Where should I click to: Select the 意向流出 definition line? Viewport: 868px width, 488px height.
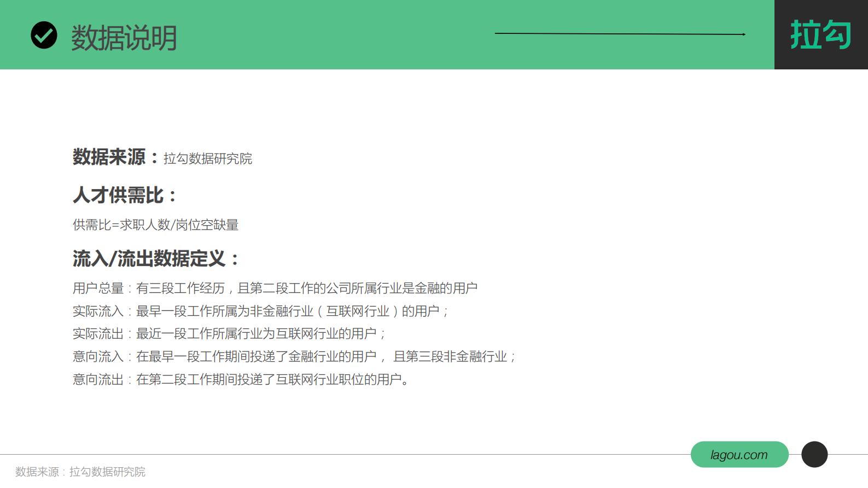tap(241, 380)
